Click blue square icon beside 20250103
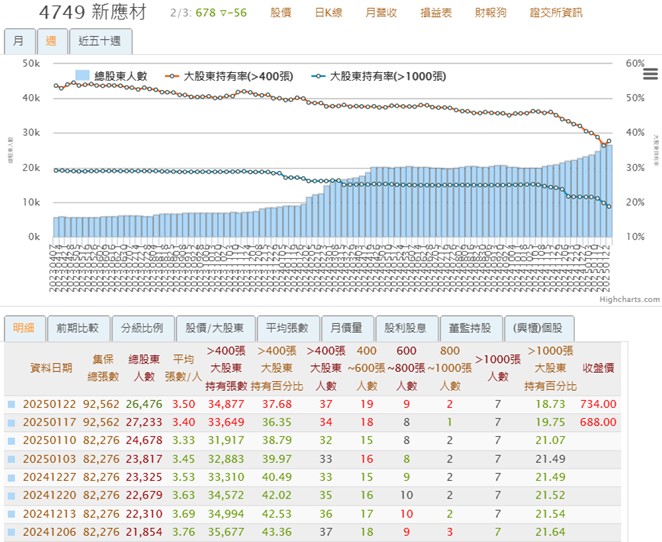Image resolution: width=662 pixels, height=542 pixels. 11,459
